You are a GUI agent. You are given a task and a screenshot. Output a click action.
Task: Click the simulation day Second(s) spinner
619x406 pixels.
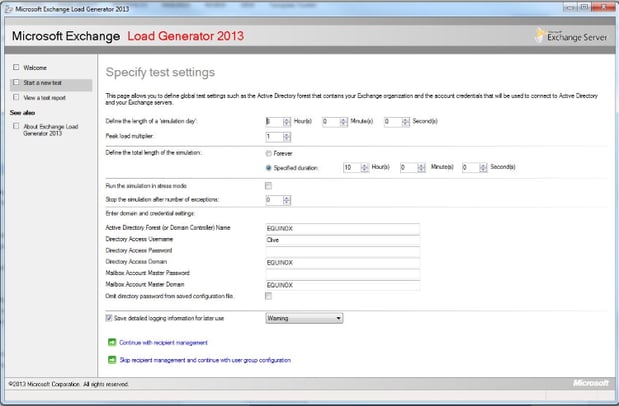click(x=405, y=122)
